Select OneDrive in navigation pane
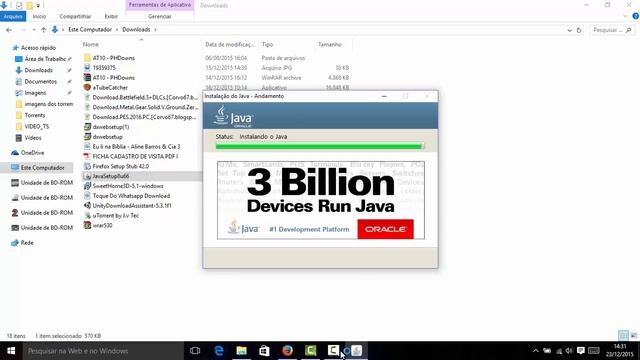The width and height of the screenshot is (640, 360). click(x=32, y=153)
